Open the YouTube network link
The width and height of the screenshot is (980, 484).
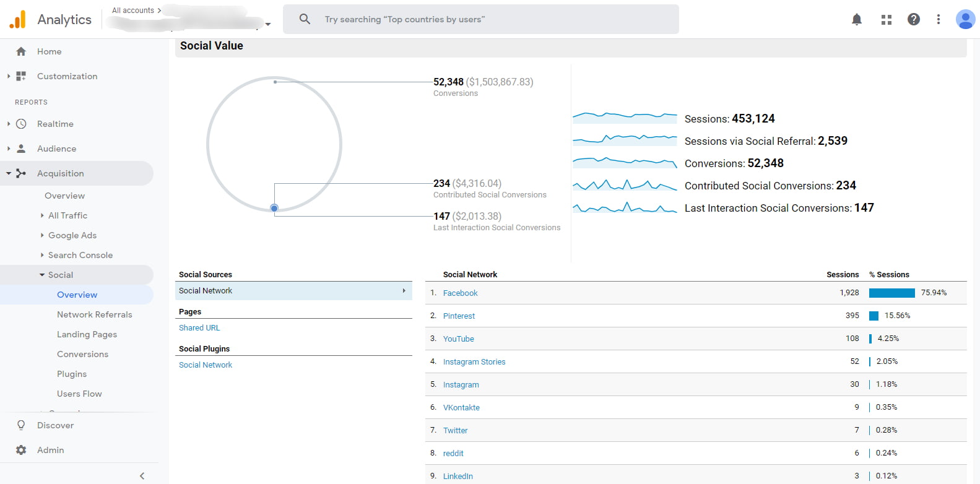459,339
